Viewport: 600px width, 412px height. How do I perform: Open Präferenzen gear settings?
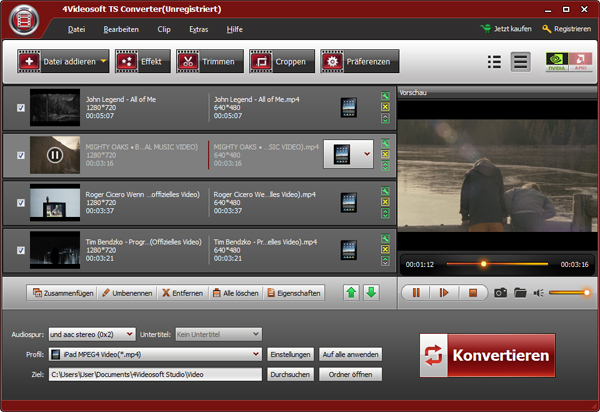tap(359, 62)
